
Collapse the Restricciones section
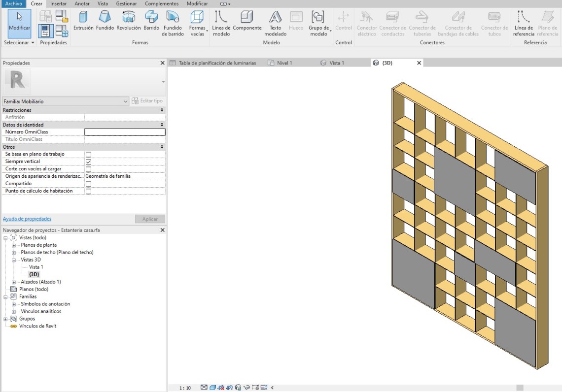tap(162, 110)
